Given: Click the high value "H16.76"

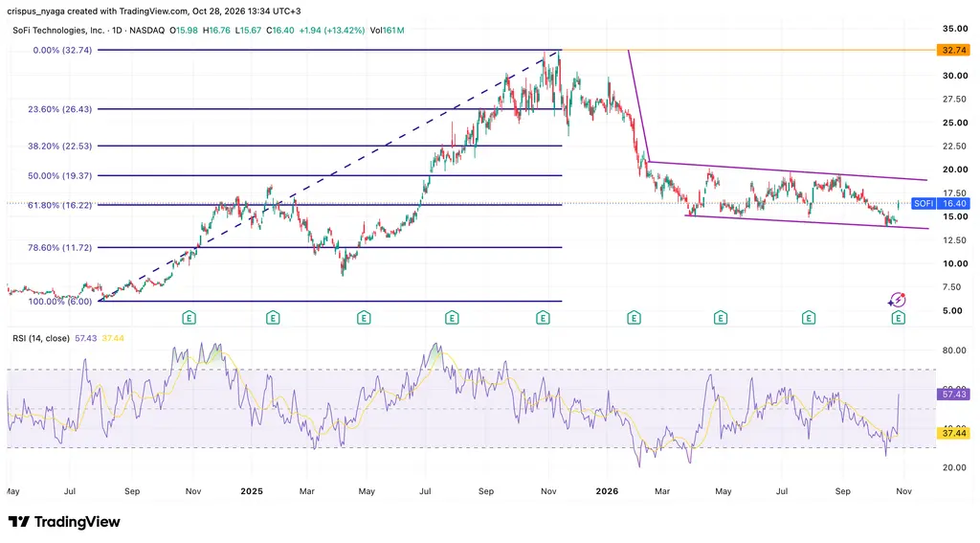Looking at the screenshot, I should (217, 30).
